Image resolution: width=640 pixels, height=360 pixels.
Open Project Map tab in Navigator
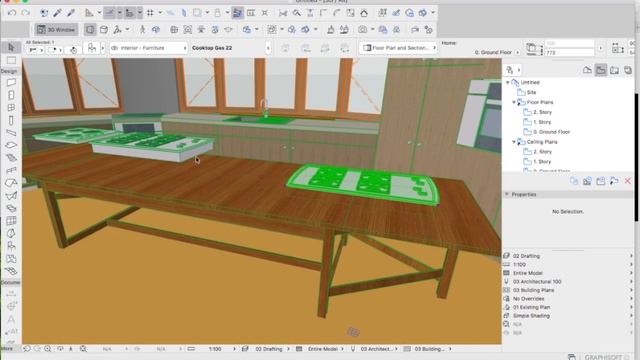click(x=587, y=70)
